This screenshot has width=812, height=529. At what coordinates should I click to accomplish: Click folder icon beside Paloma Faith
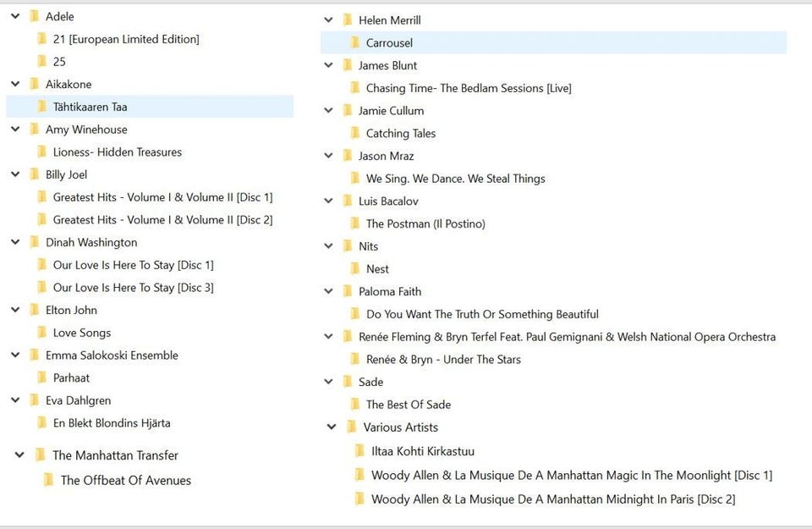(x=348, y=291)
